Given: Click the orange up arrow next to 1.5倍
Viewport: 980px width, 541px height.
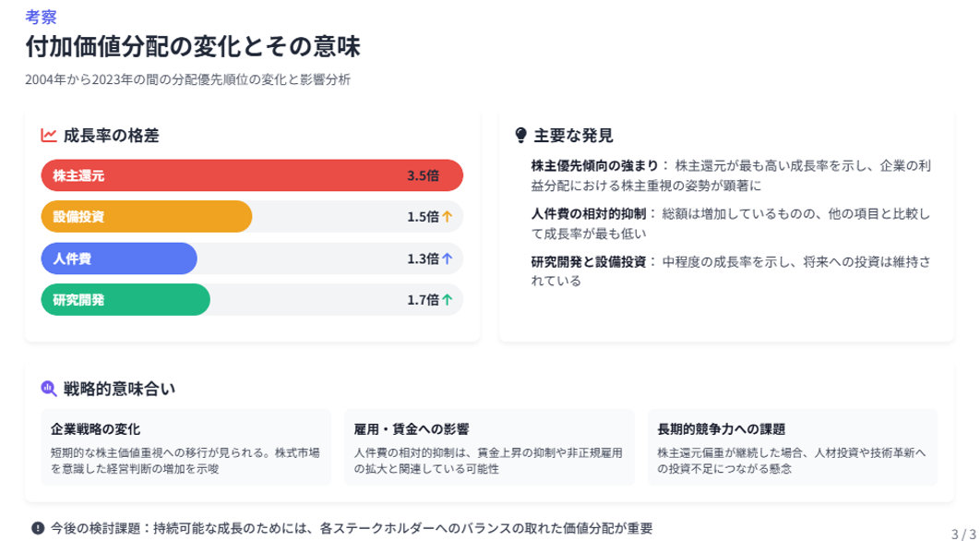Looking at the screenshot, I should pos(447,217).
